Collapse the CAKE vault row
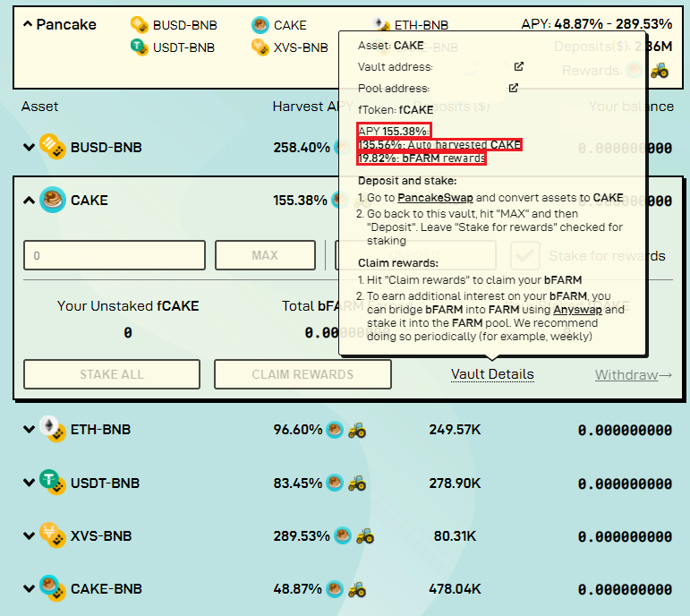Image resolution: width=690 pixels, height=616 pixels. coord(29,201)
